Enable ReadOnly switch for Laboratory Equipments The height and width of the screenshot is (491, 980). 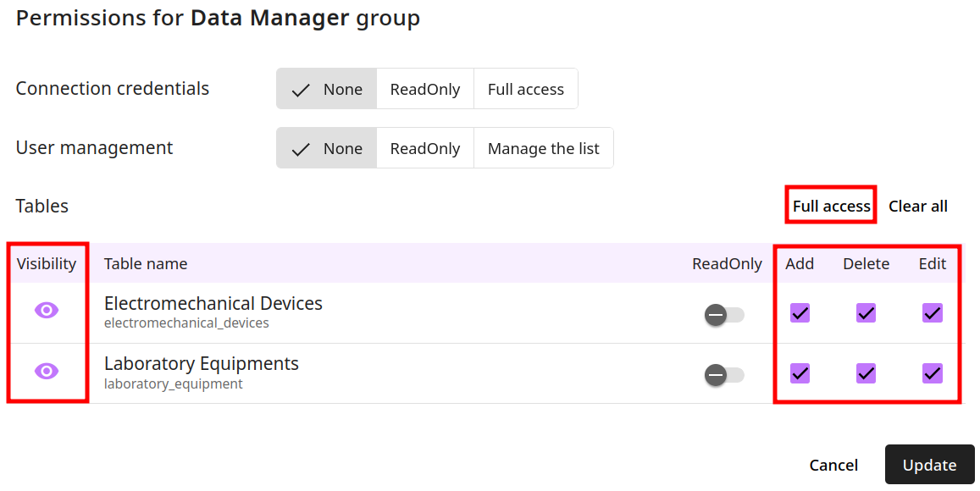tap(724, 375)
